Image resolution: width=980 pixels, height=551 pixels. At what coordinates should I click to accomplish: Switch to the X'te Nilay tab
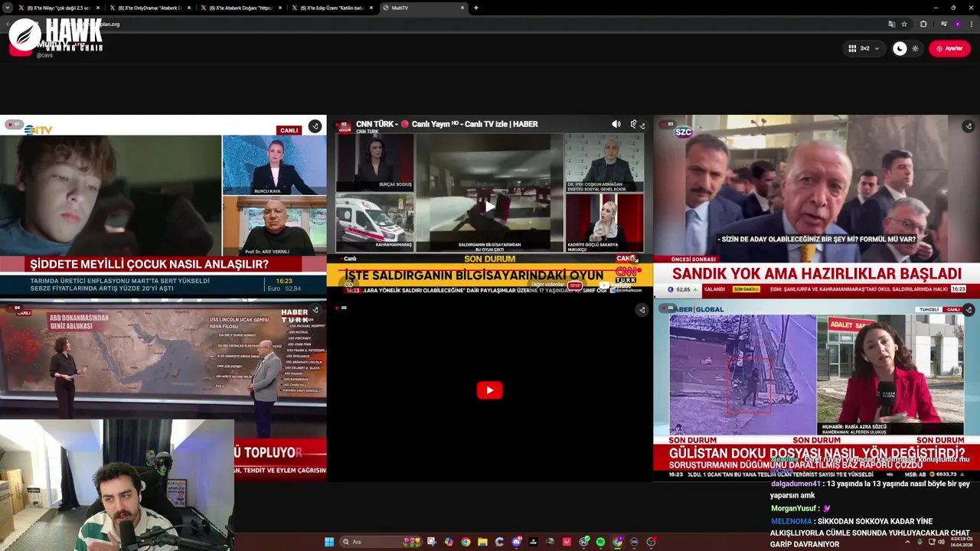(57, 8)
